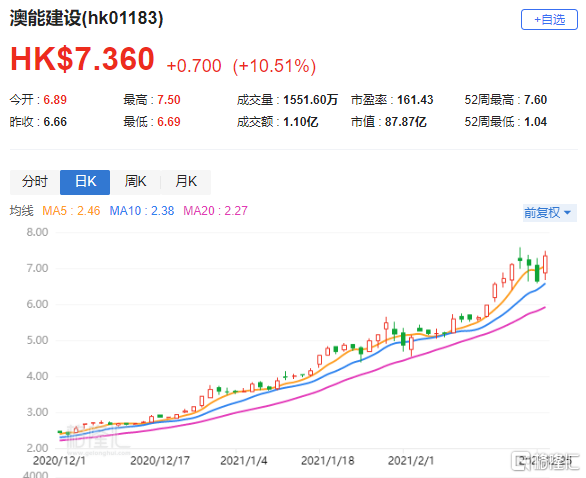This screenshot has width=586, height=478.
Task: Click the latest red candlestick on chart
Action: [x=546, y=265]
